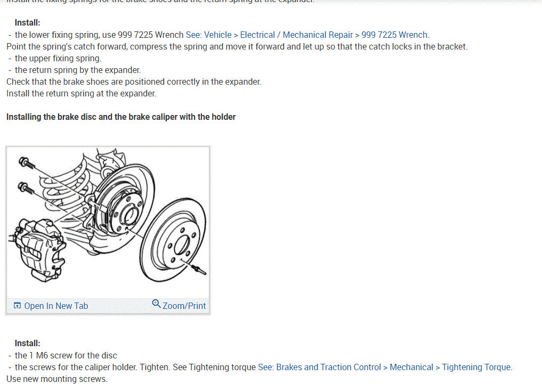This screenshot has width=542, height=392.
Task: Click 'the upper fixing spring' list item
Action: pos(58,59)
